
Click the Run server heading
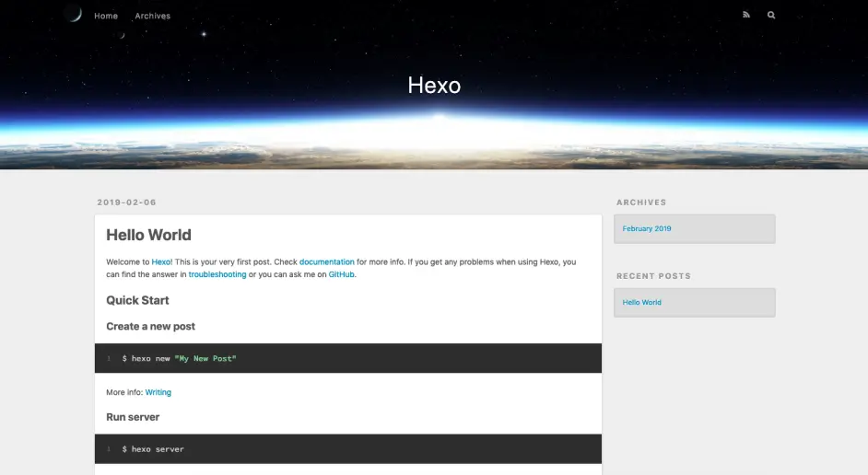click(x=133, y=417)
